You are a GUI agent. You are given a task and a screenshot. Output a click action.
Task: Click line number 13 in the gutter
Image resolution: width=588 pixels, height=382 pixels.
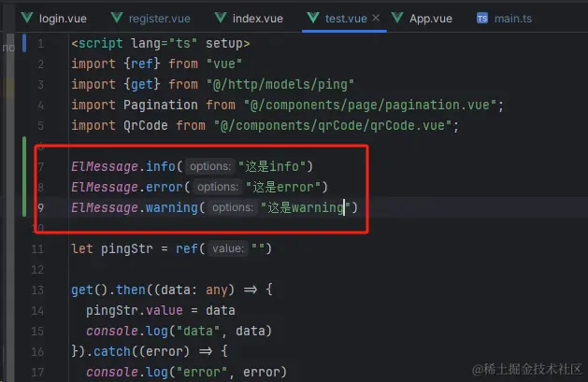(37, 290)
